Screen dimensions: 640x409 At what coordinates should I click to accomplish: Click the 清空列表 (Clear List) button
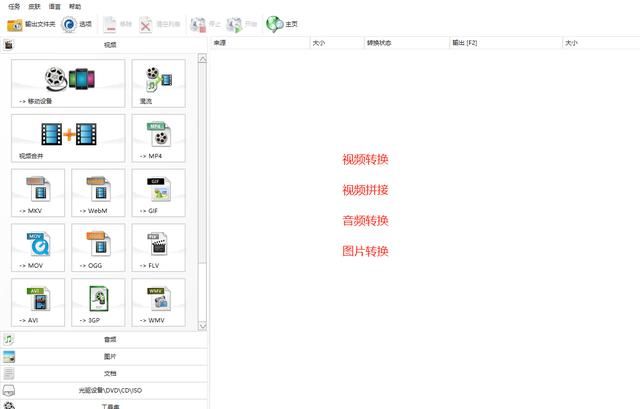160,24
